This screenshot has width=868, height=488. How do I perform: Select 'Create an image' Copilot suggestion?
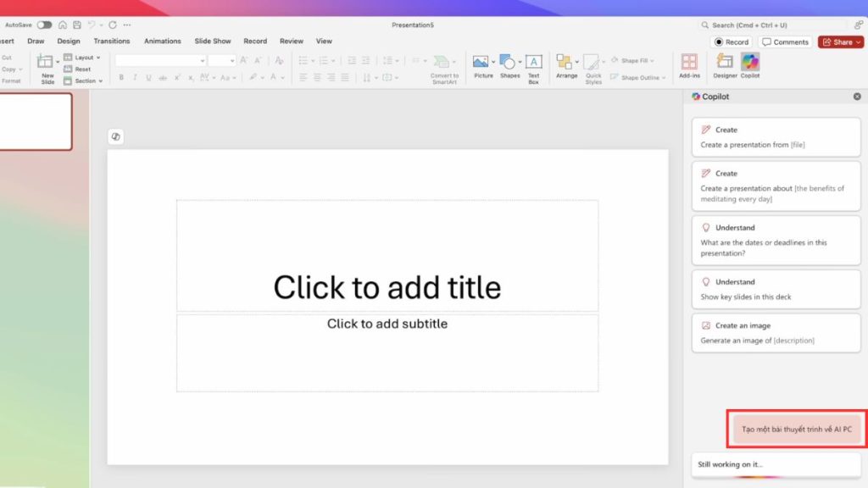pyautogui.click(x=776, y=332)
